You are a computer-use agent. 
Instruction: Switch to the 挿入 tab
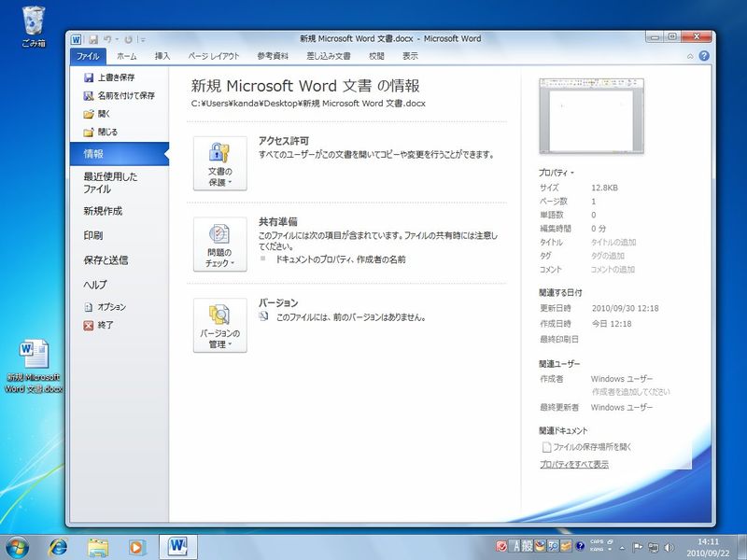point(162,56)
